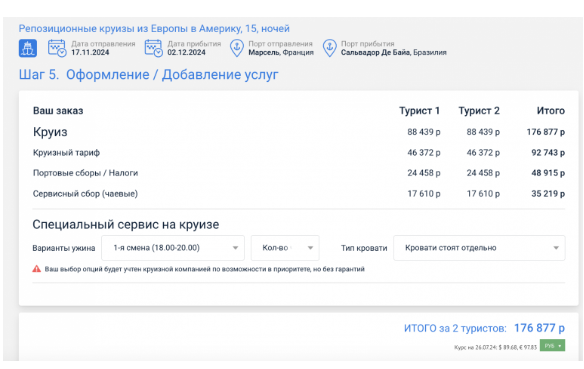Click the Варианты ужина label
This screenshot has width=584, height=369.
coord(64,248)
